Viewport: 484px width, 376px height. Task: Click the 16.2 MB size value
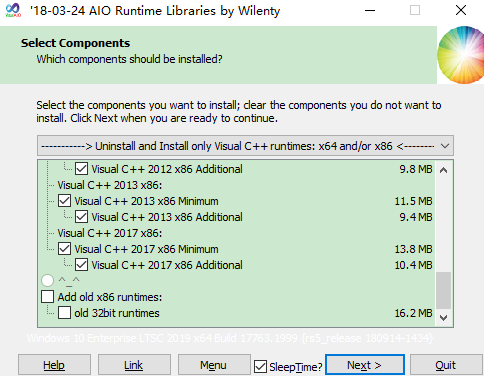pyautogui.click(x=413, y=313)
